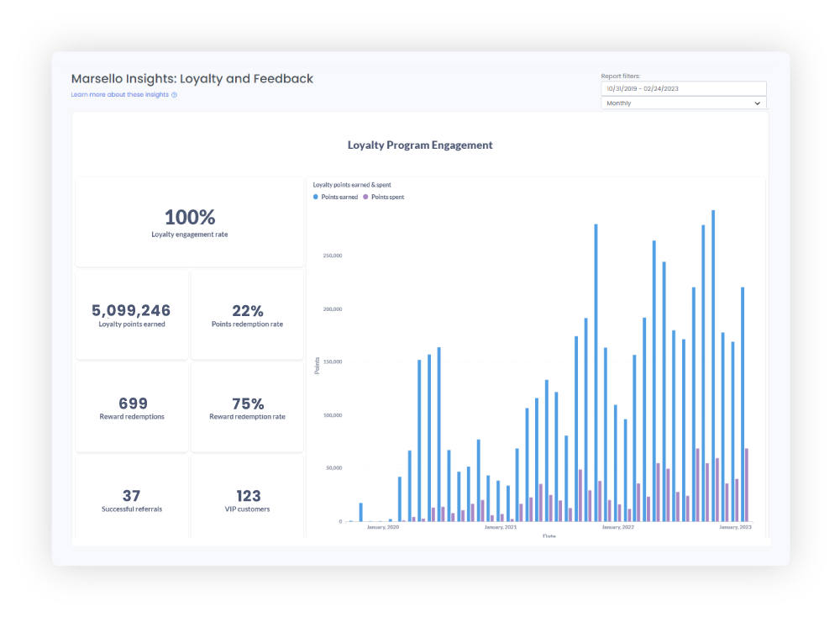Click the 'Points redemption rate' caption
The width and height of the screenshot is (840, 617).
(247, 324)
